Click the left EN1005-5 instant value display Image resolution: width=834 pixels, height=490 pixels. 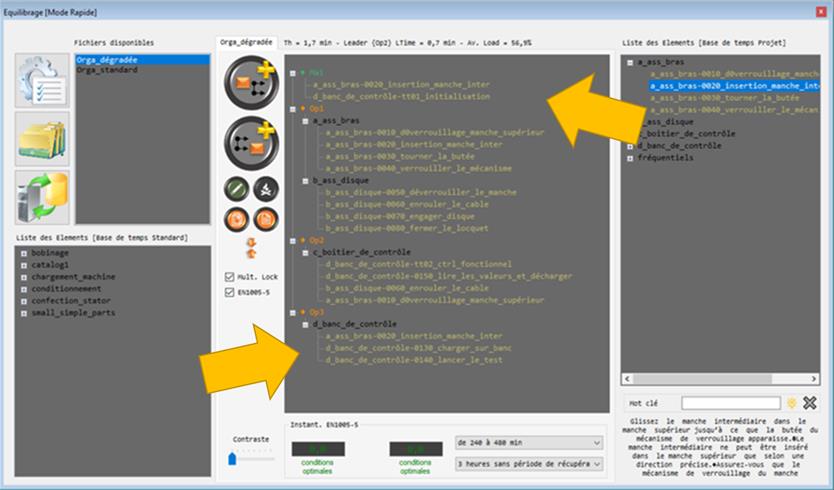(318, 449)
